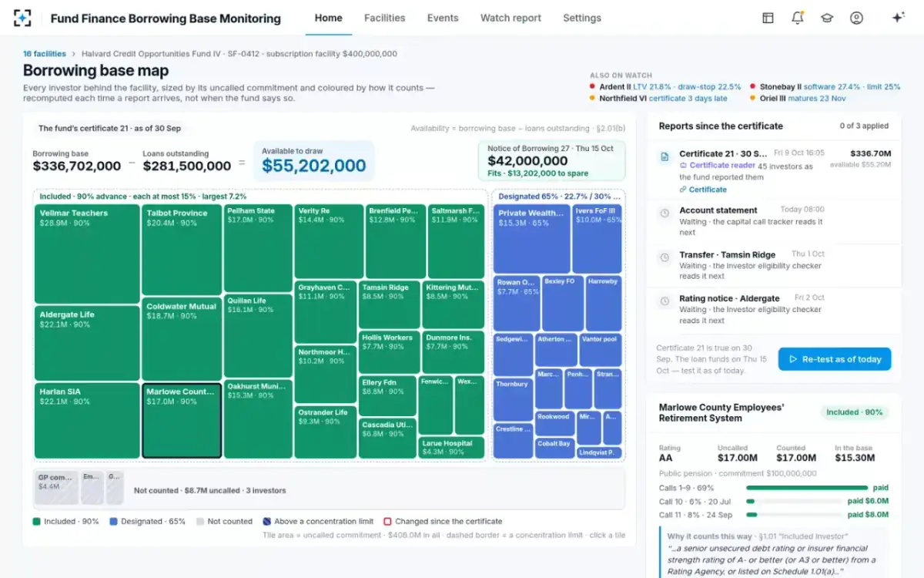Select the Quillan Life tile

(x=258, y=335)
